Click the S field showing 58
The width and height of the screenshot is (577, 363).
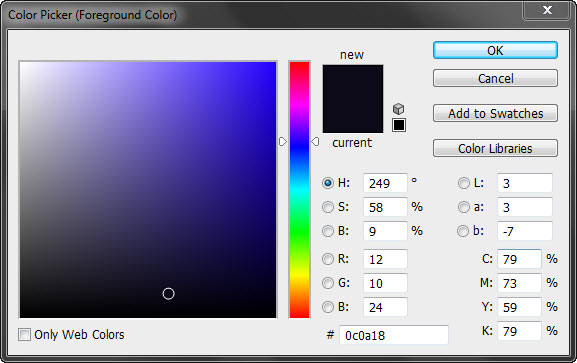pyautogui.click(x=385, y=207)
